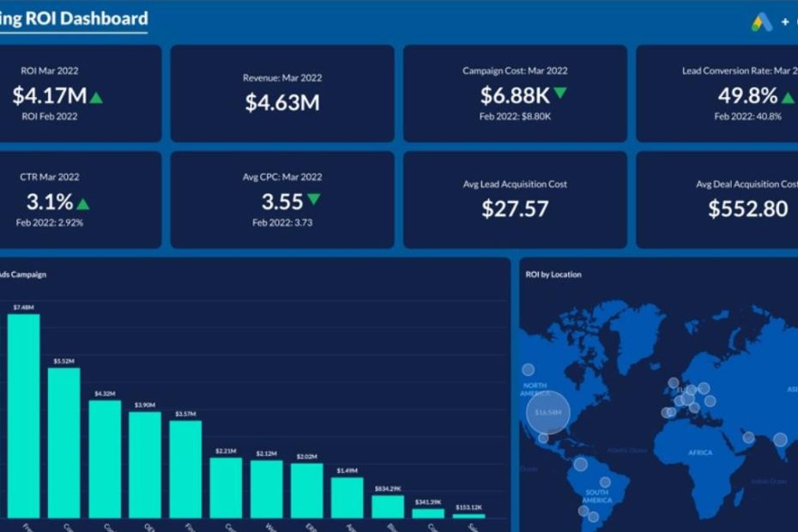The height and width of the screenshot is (532, 798).
Task: Click the plus sign next to Google Ads logo
Action: pyautogui.click(x=784, y=23)
